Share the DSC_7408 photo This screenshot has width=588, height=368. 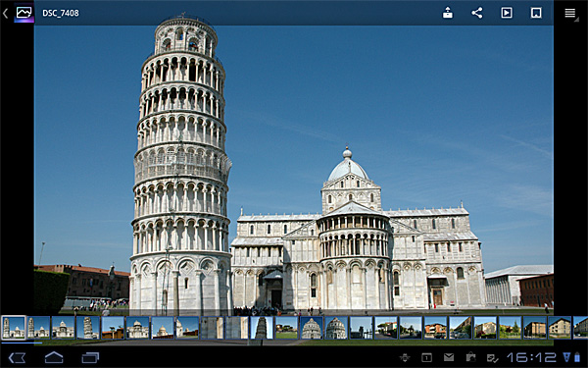(x=477, y=13)
